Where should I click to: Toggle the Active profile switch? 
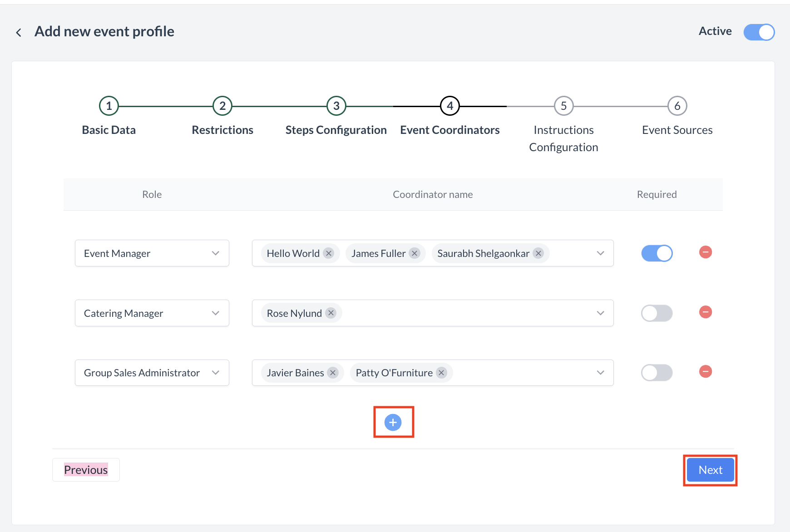point(759,32)
